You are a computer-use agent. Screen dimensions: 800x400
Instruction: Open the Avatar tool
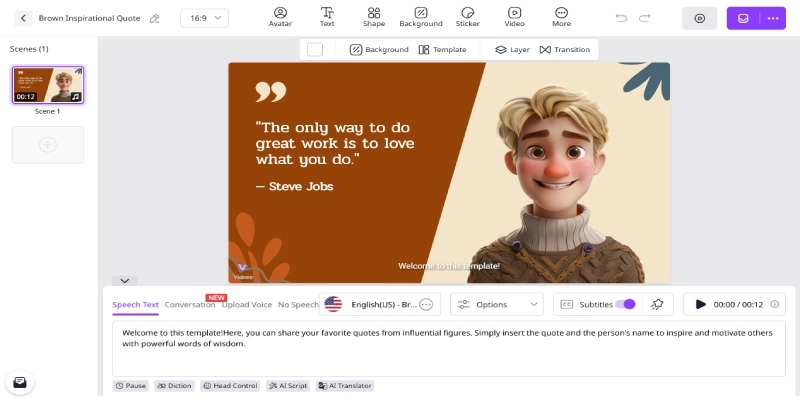click(280, 16)
